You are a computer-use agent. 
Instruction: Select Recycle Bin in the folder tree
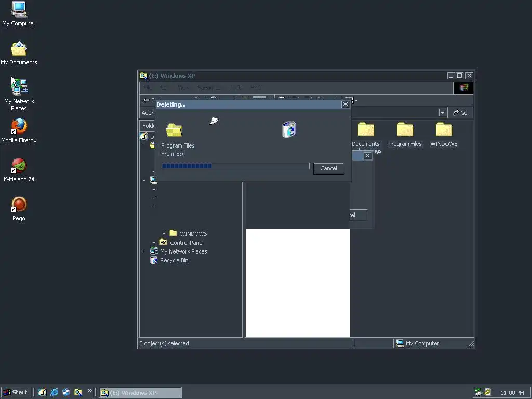click(174, 260)
